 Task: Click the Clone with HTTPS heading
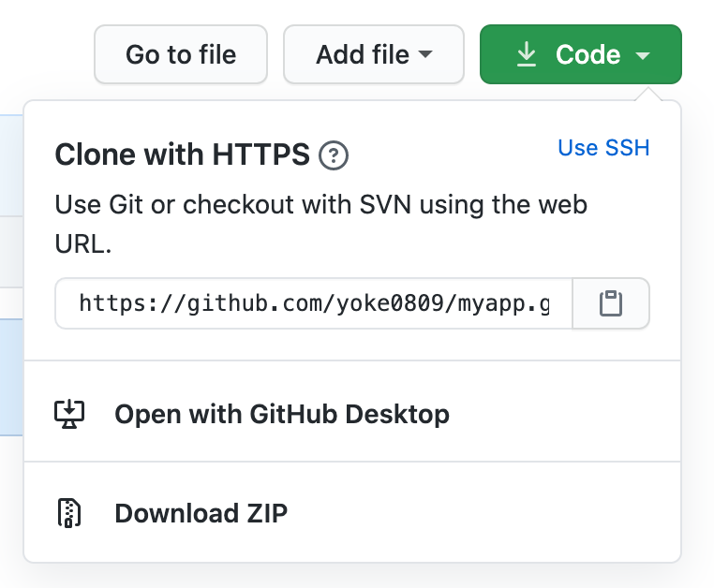click(182, 154)
